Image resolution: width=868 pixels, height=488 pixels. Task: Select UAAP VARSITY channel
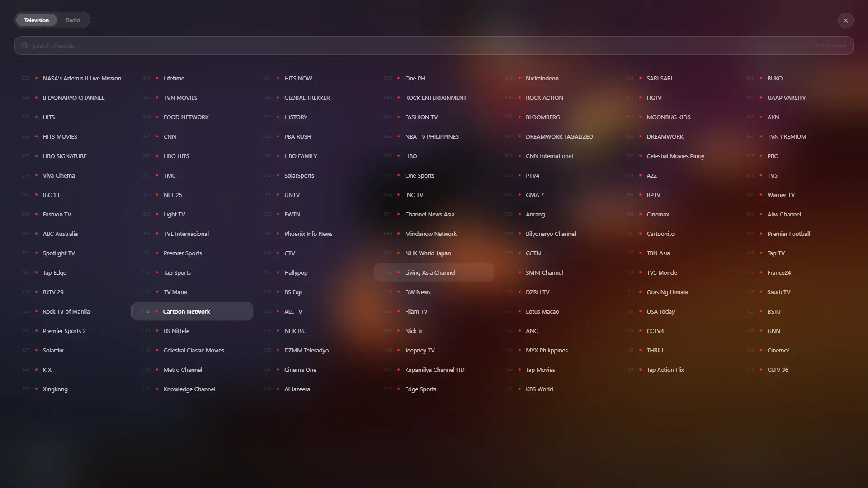[x=796, y=98]
